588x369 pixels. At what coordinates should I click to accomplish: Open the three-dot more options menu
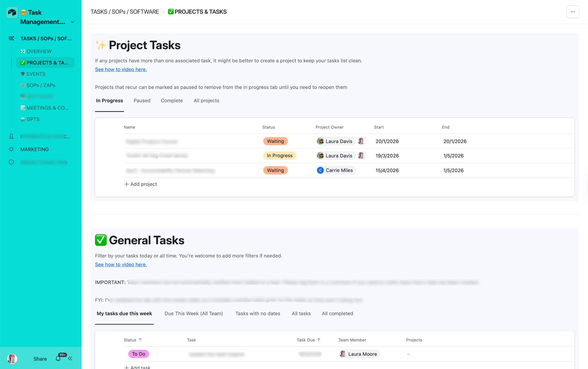pos(572,12)
